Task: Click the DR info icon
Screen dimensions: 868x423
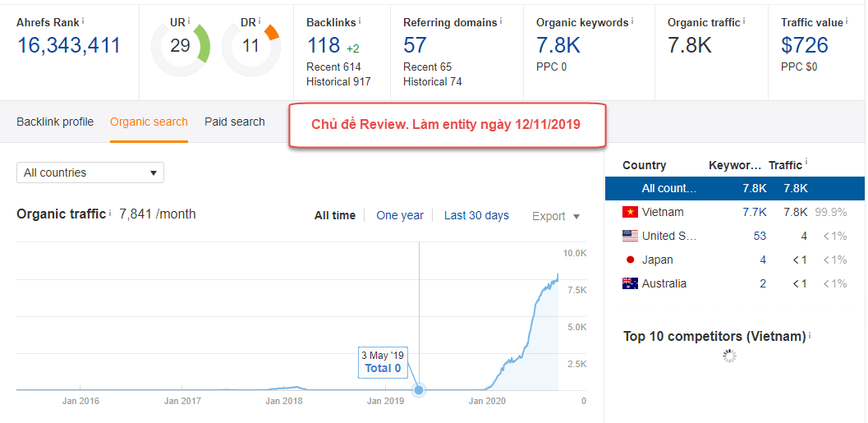Action: tap(259, 21)
